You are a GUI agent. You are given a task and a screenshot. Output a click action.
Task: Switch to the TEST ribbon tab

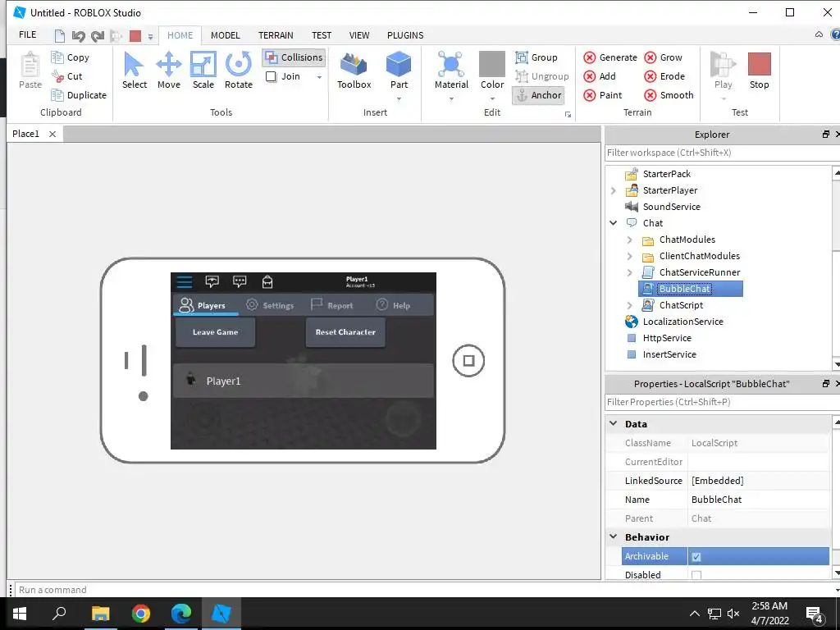[x=322, y=35]
